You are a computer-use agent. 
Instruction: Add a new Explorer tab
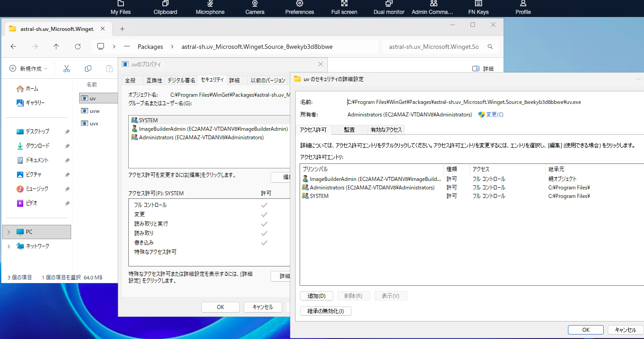[122, 29]
